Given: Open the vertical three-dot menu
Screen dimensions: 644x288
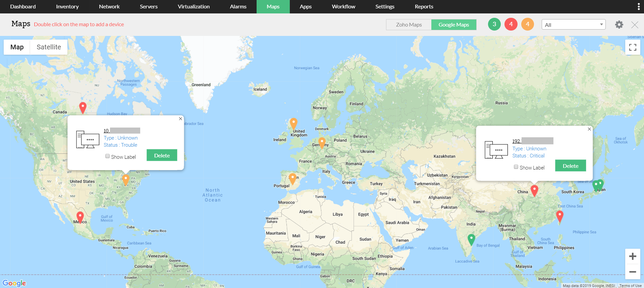Looking at the screenshot, I should tap(638, 7).
